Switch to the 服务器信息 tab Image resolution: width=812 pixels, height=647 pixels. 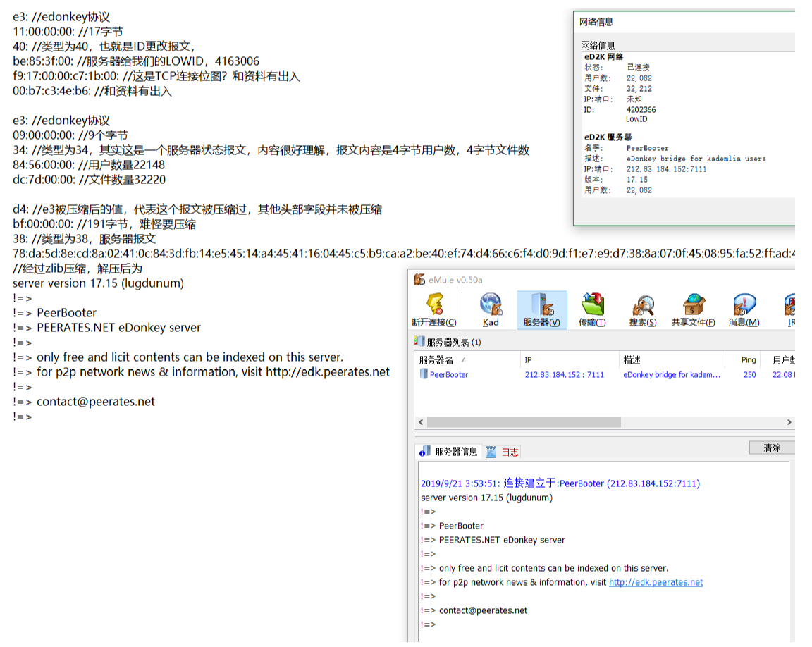(449, 452)
